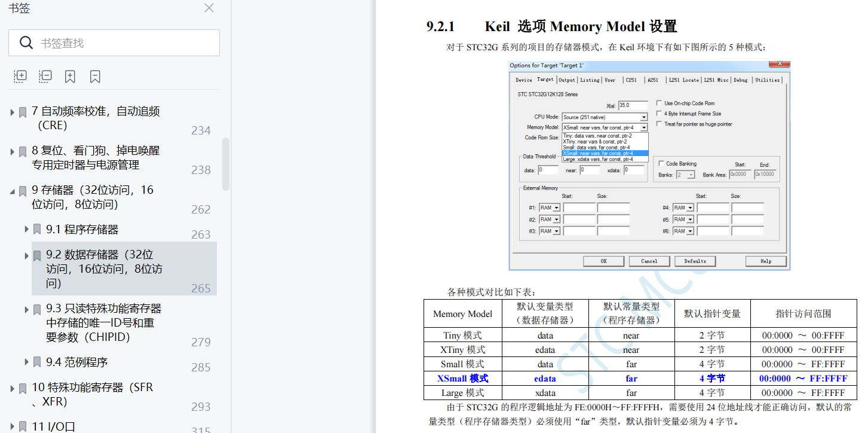868x433 pixels.
Task: Click the 书签查找 bookmark search field
Action: [114, 43]
